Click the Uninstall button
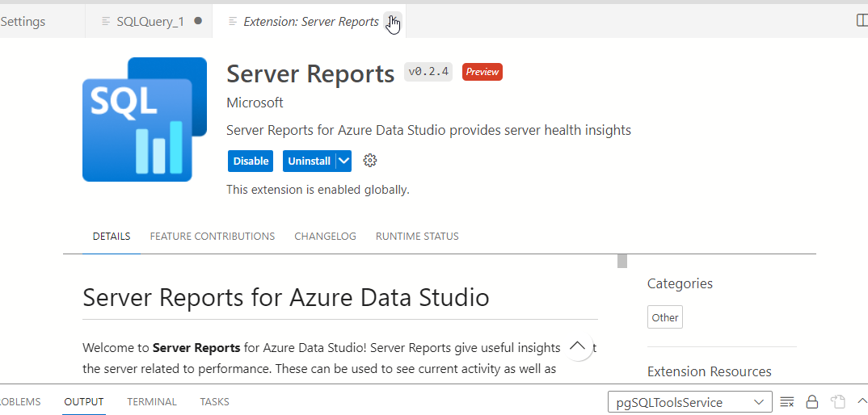 pos(309,161)
